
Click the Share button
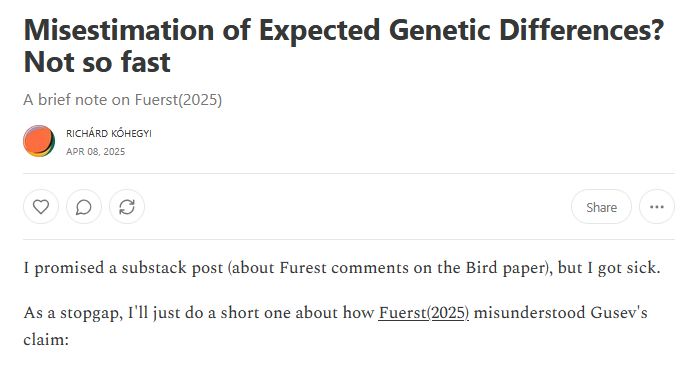pos(601,207)
